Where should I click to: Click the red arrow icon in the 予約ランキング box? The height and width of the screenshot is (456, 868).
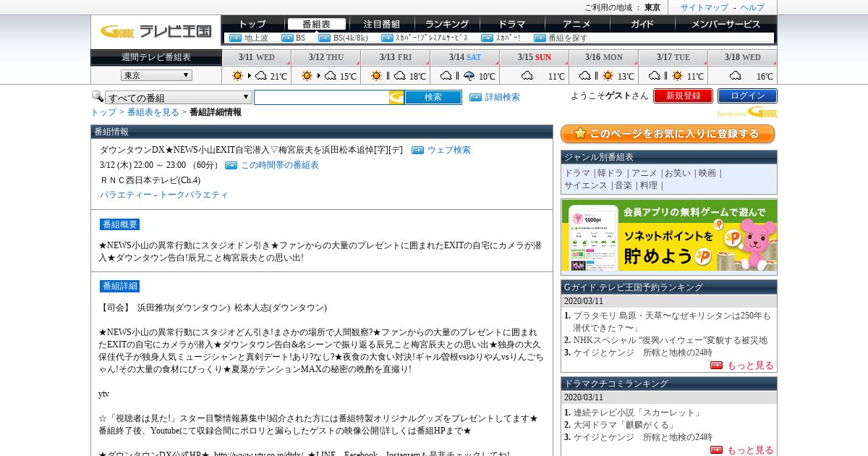(x=716, y=366)
